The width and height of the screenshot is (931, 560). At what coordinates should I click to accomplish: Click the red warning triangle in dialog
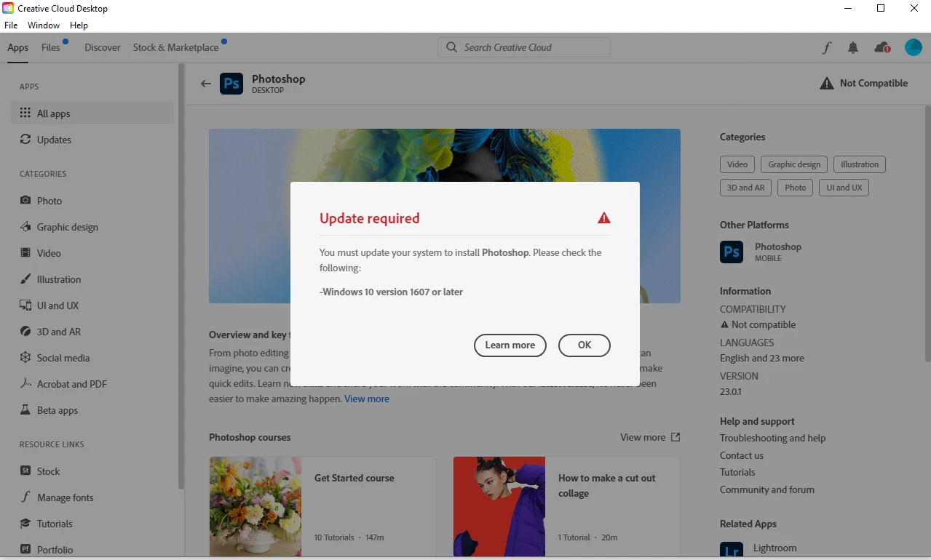603,218
